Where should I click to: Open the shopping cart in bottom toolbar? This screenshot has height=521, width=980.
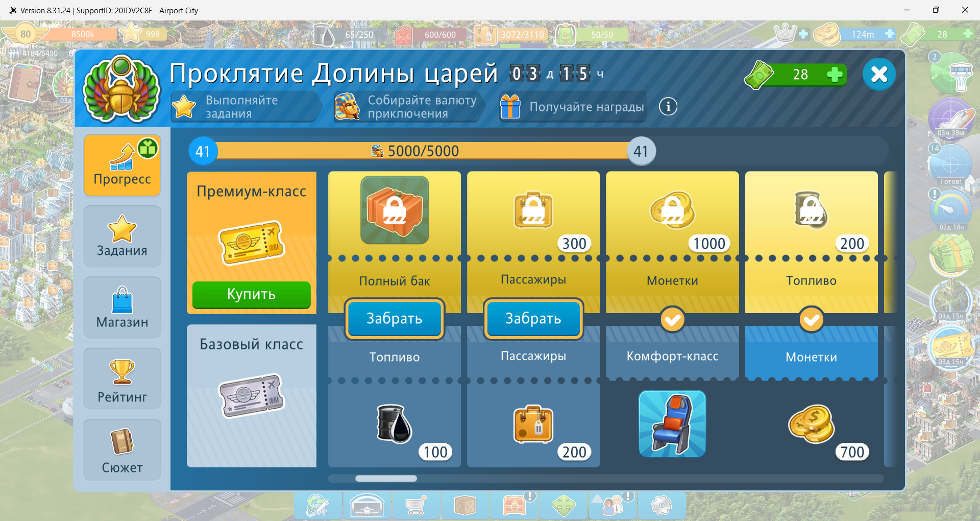click(416, 506)
